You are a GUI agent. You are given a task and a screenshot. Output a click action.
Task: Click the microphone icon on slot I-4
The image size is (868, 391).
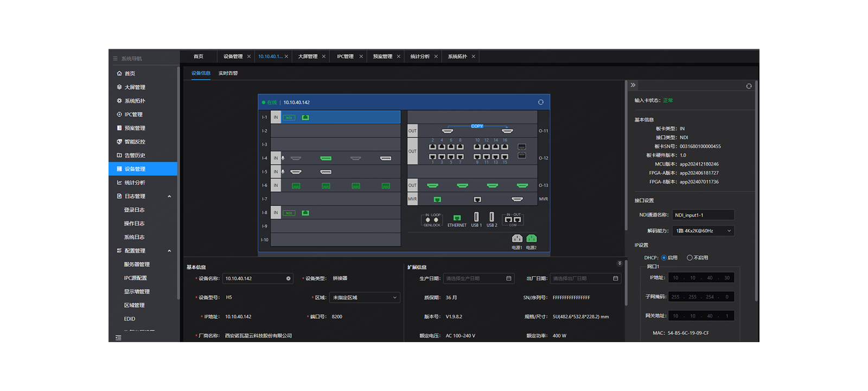[283, 158]
